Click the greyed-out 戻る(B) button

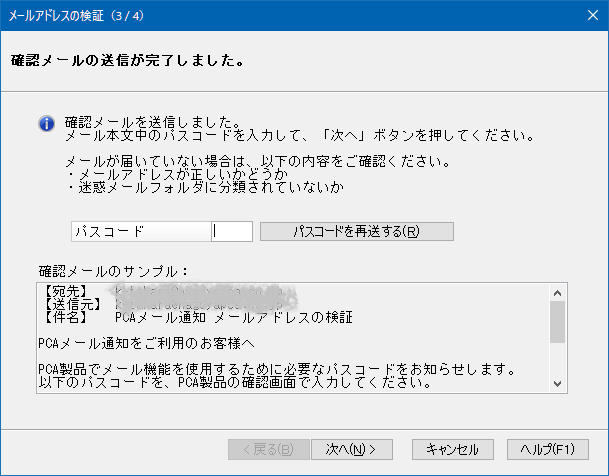point(267,448)
